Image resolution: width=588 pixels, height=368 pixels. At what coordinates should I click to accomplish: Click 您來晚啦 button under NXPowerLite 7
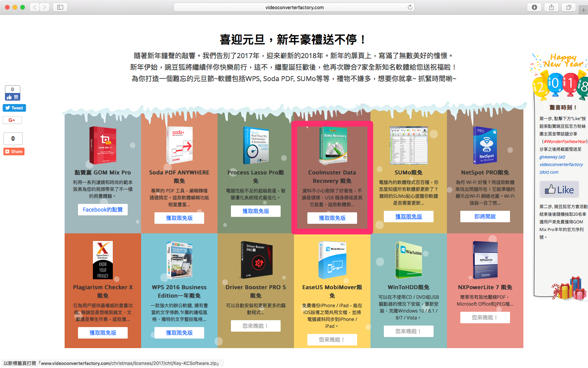(x=485, y=318)
